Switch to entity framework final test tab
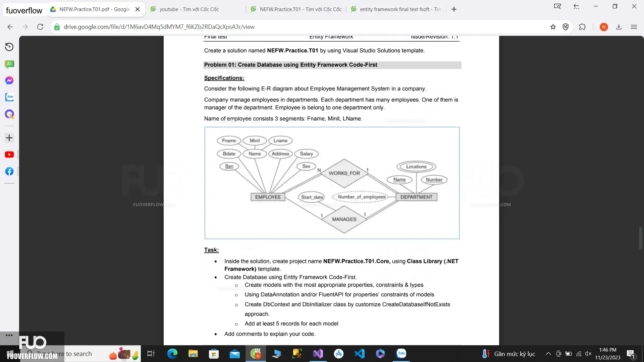Screen dimensions: 644x362 (x=396, y=9)
